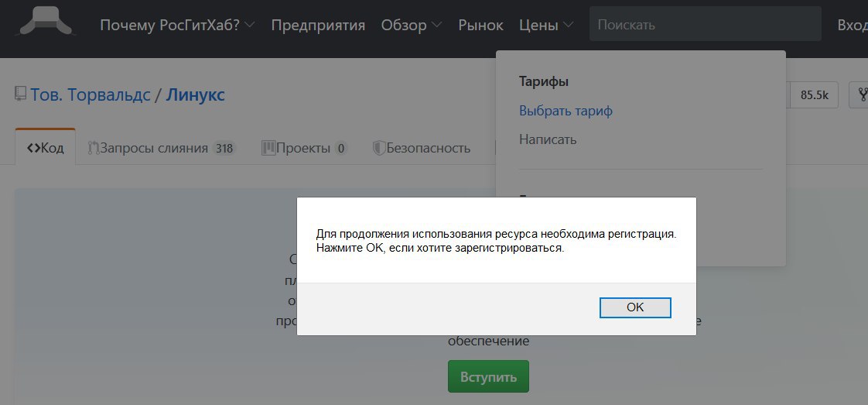Open the Безопасность tab
Screen dimensions: 868x405
[x=422, y=148]
